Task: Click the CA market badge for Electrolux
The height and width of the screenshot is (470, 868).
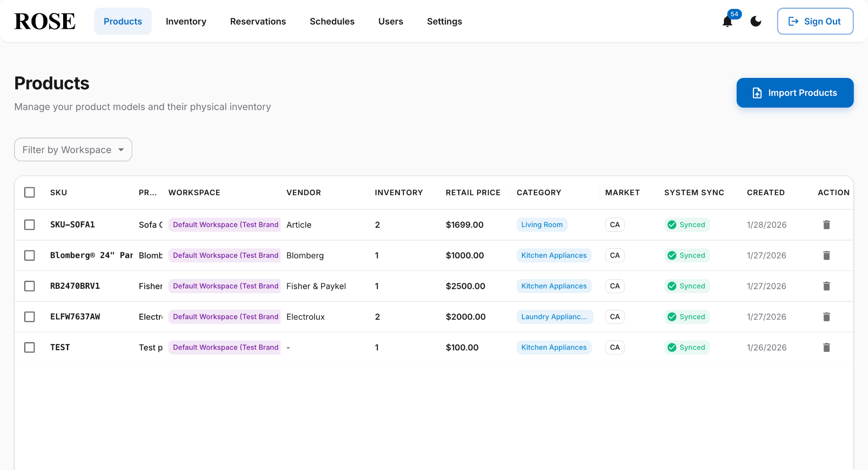Action: [615, 316]
